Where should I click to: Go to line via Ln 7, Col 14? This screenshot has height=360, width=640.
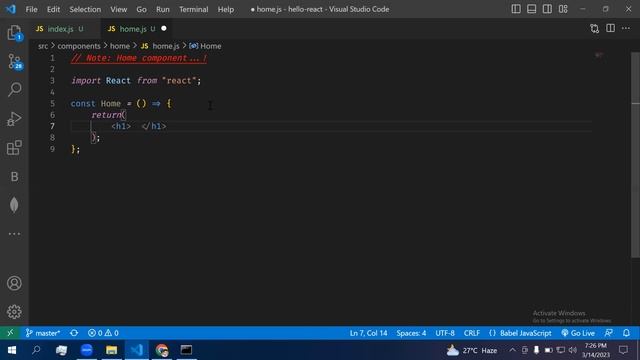(368, 333)
